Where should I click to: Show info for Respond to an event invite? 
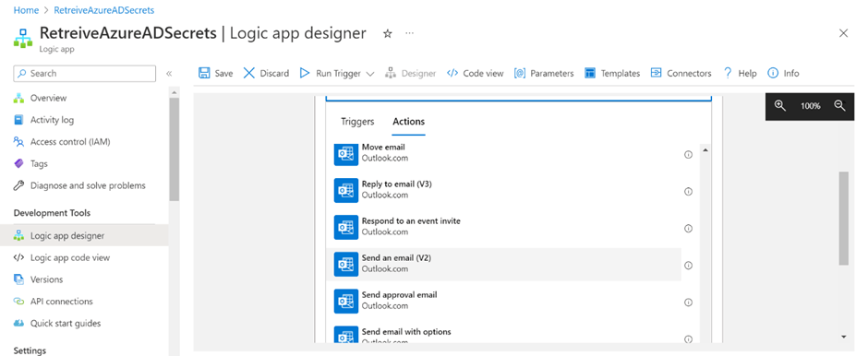point(689,229)
